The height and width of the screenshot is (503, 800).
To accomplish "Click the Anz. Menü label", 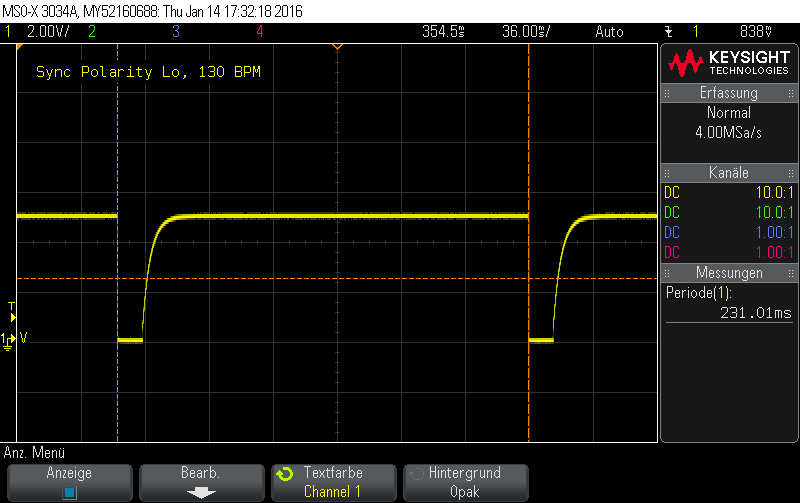I will click(34, 452).
